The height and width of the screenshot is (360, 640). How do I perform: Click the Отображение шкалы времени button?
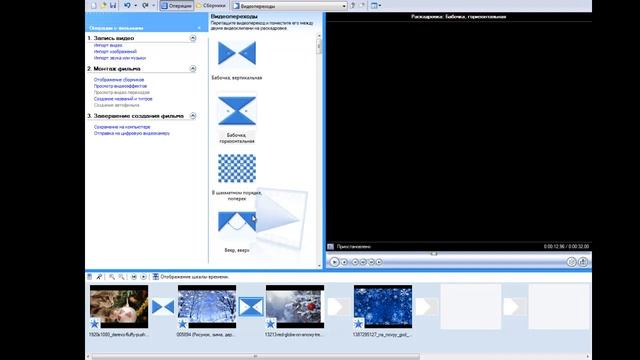coord(191,277)
